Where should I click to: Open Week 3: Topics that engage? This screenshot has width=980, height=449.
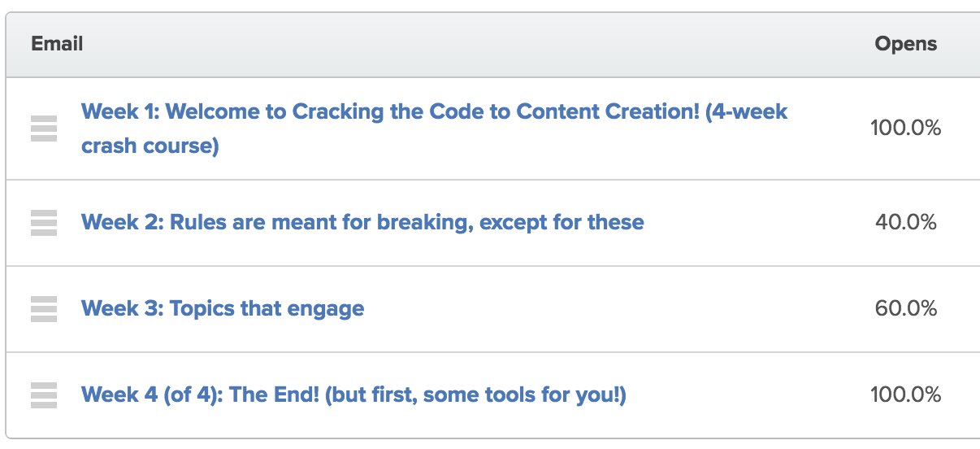coord(223,309)
